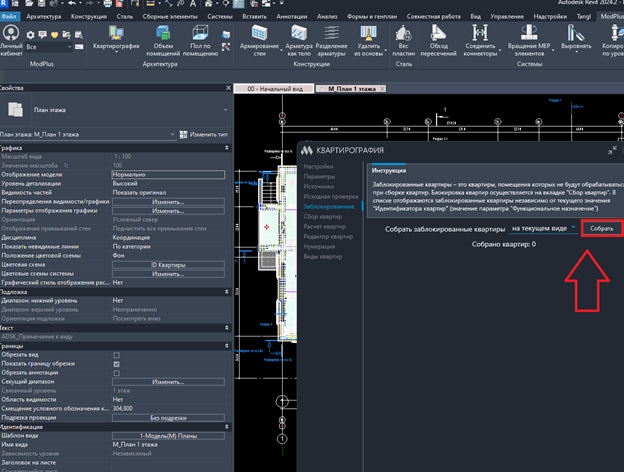
Task: Launch the Объем помещений tool
Action: pos(163,41)
